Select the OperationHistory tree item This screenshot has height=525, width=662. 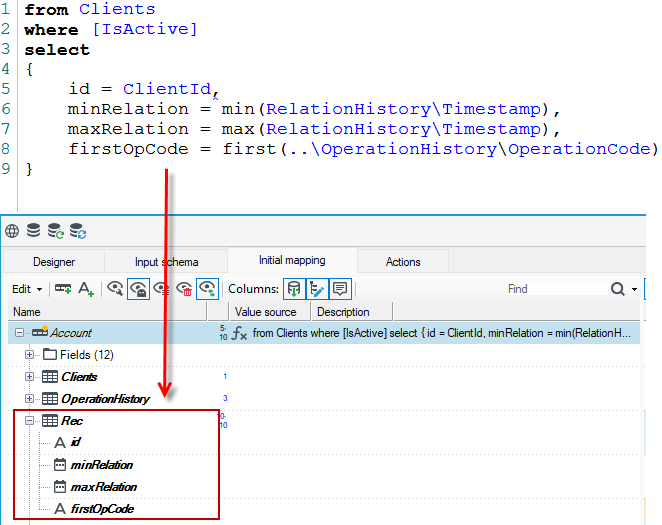(x=105, y=398)
